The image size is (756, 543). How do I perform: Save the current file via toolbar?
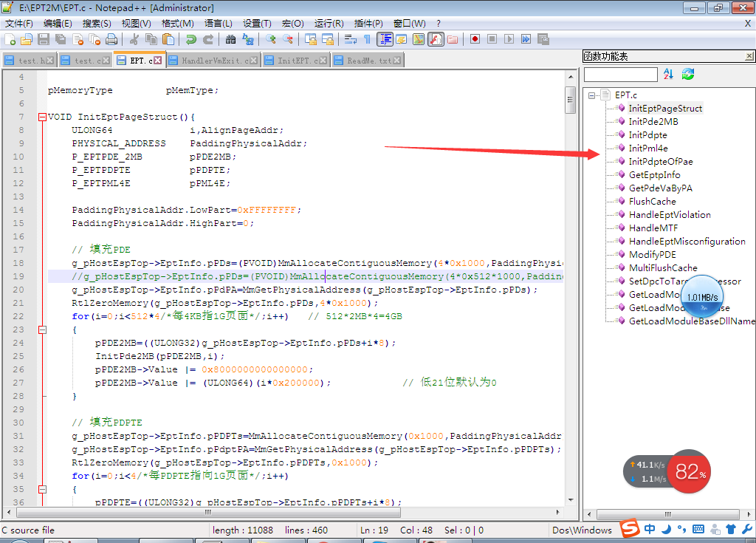click(x=44, y=40)
